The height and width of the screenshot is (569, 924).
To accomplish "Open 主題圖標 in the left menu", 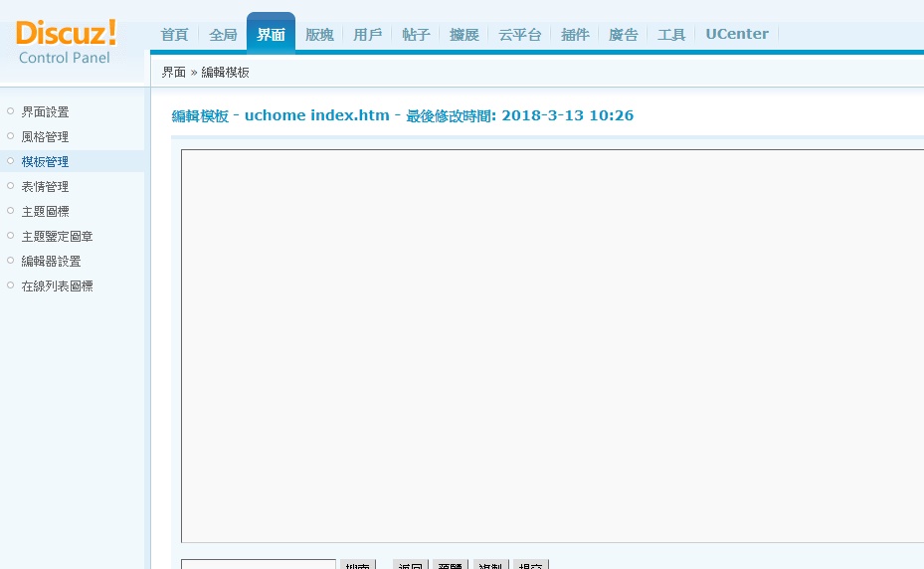I will 45,212.
